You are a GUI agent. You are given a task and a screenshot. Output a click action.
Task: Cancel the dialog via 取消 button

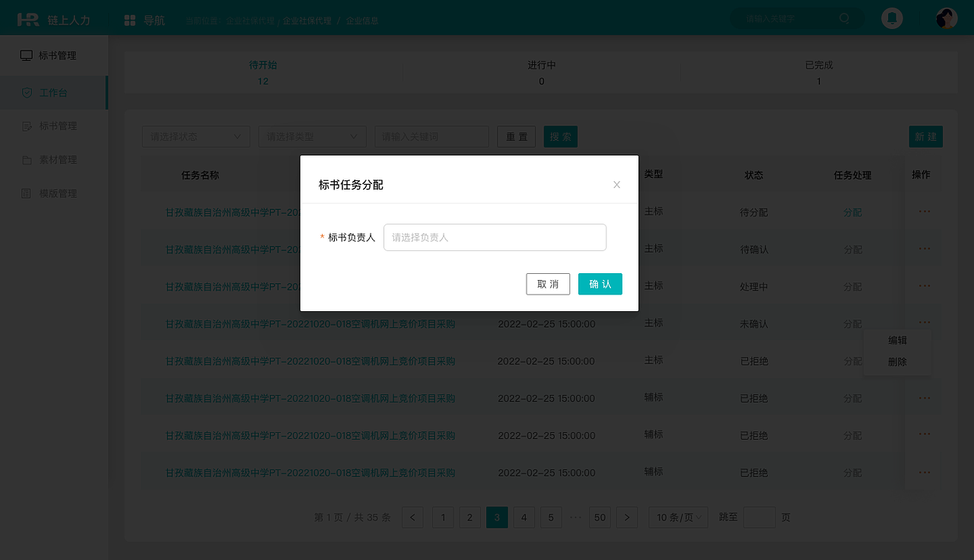point(548,284)
